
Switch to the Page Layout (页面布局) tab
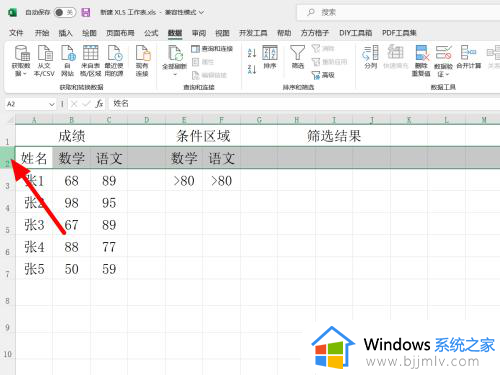120,33
